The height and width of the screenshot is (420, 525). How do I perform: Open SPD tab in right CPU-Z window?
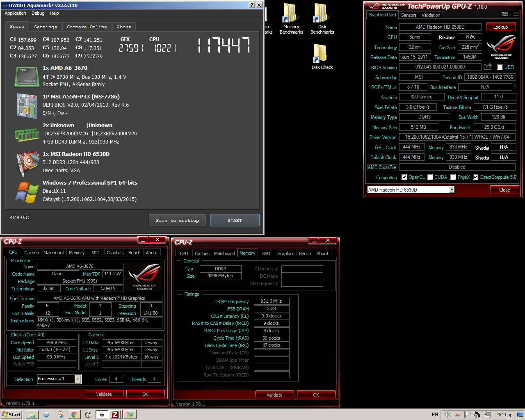click(x=266, y=253)
